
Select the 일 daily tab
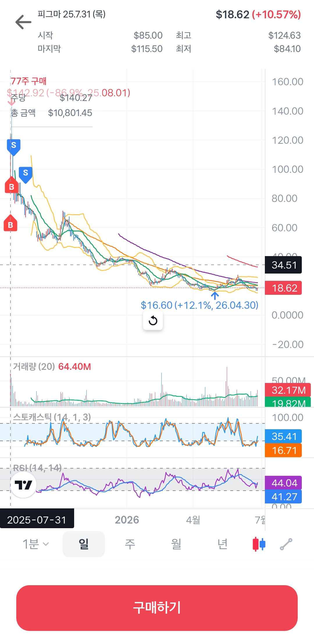point(84,544)
